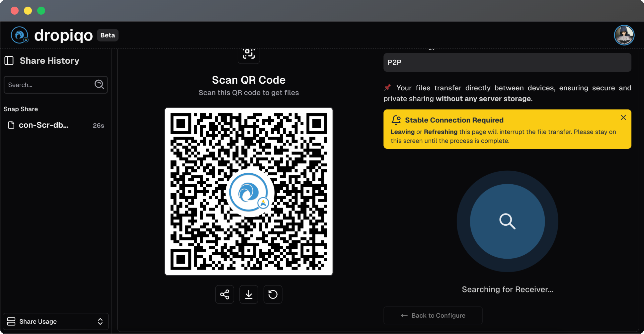Click the dropiqo brand name
This screenshot has width=644, height=334.
pos(63,35)
